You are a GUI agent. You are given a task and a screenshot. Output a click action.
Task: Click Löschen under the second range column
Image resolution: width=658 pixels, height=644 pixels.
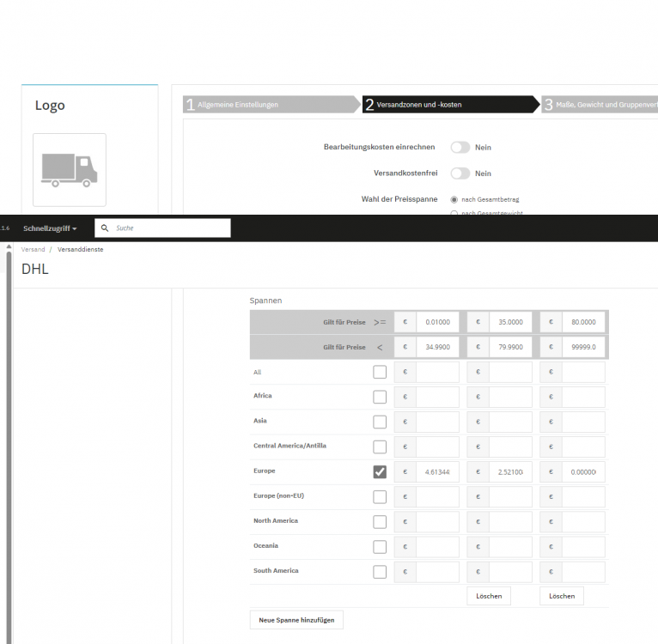coord(489,596)
